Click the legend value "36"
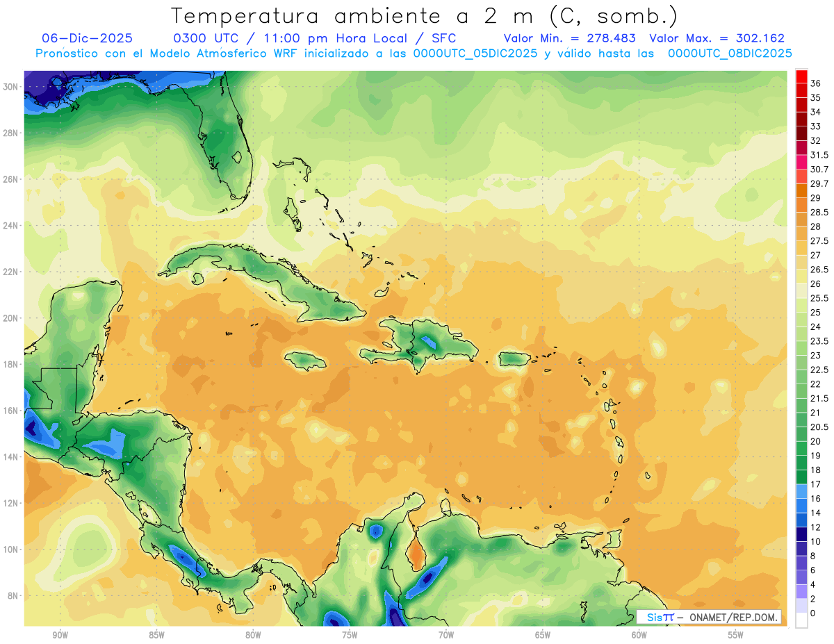 [816, 83]
